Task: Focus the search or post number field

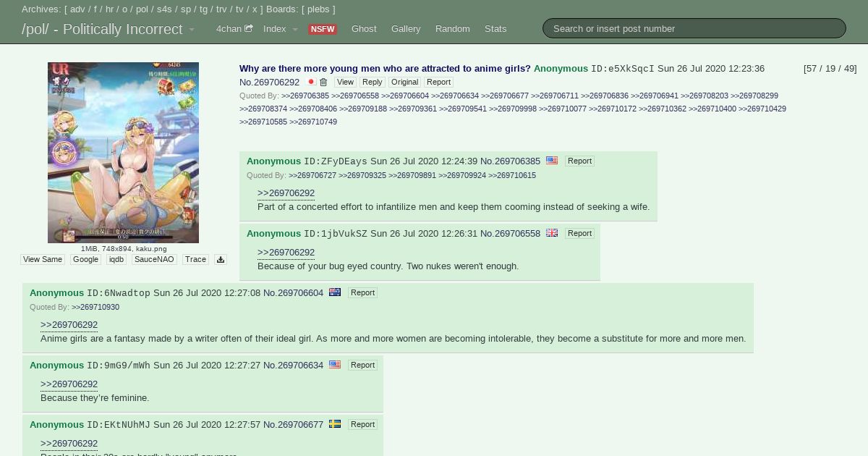Action: coord(694,28)
